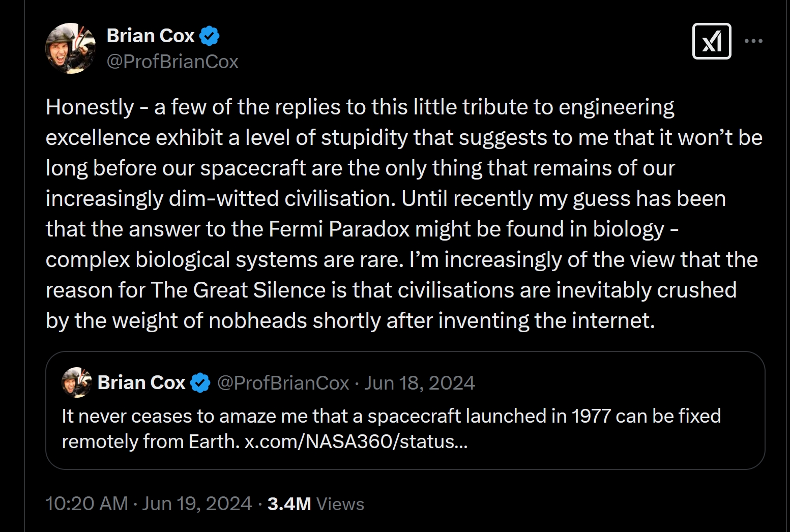Click the words "The Great Silence" in the post

click(x=238, y=290)
